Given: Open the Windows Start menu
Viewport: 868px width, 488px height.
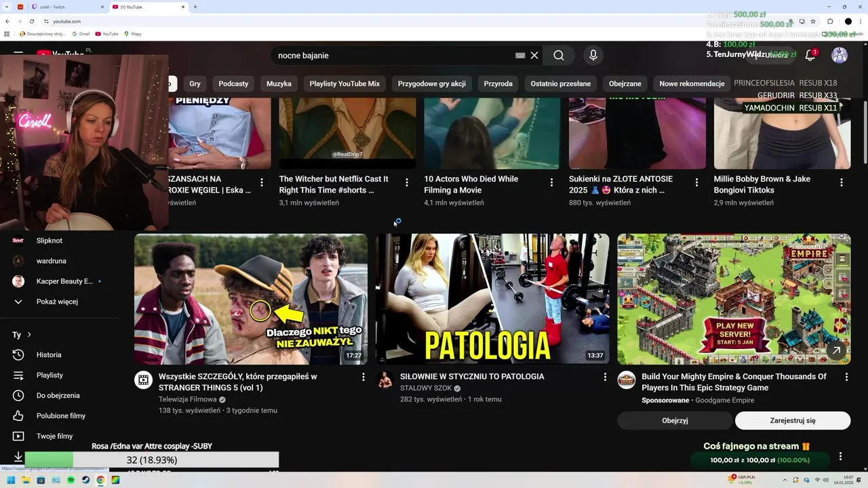Looking at the screenshot, I should point(9,480).
